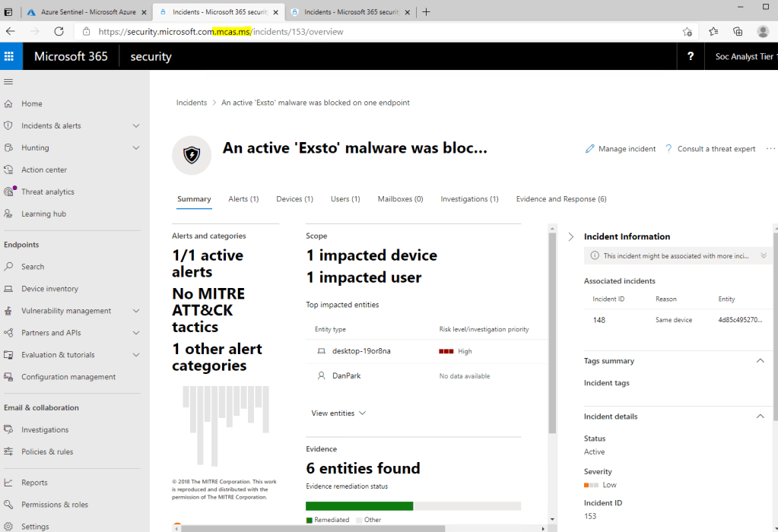Open Action center from the sidebar
Image resolution: width=778 pixels, height=532 pixels.
(x=43, y=169)
